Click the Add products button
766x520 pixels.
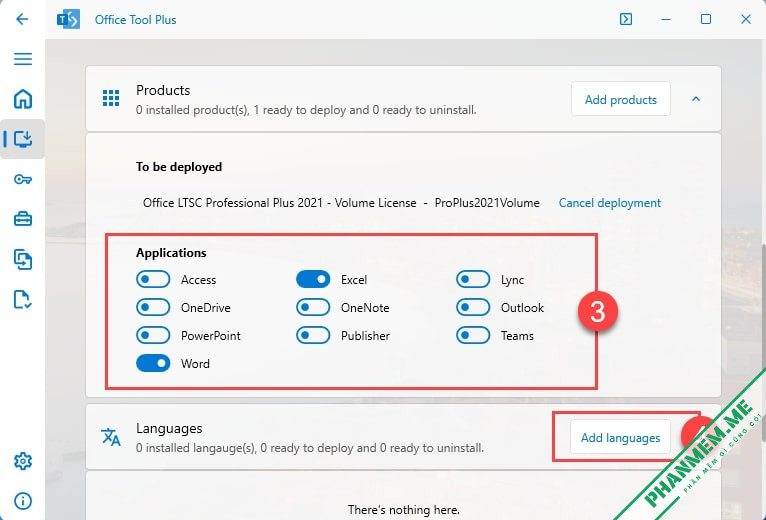620,99
